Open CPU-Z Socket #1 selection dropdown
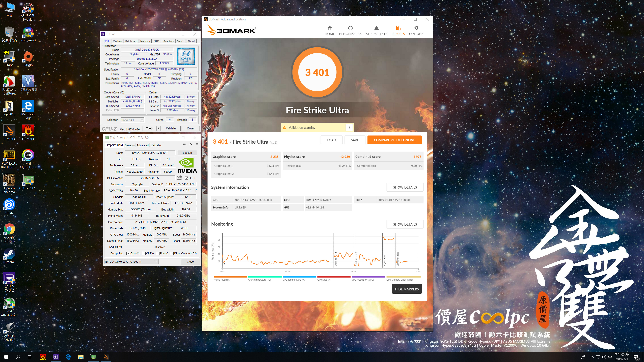The width and height of the screenshot is (644, 362). [132, 120]
